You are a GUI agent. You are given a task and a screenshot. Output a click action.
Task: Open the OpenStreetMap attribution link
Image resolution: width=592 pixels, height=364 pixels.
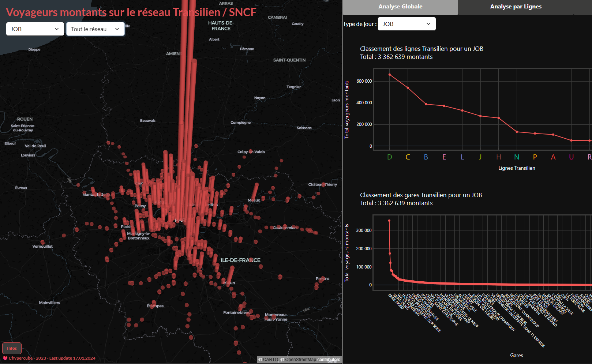(300, 360)
